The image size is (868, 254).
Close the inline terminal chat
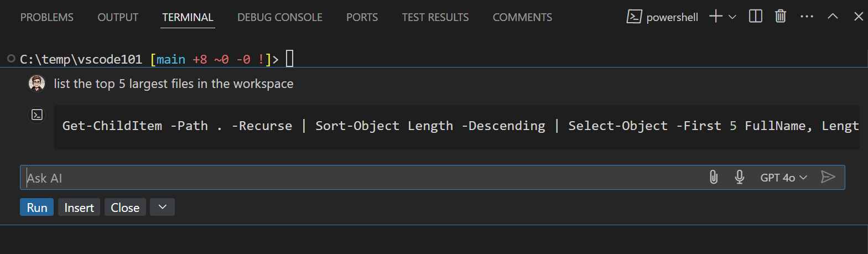tap(125, 208)
